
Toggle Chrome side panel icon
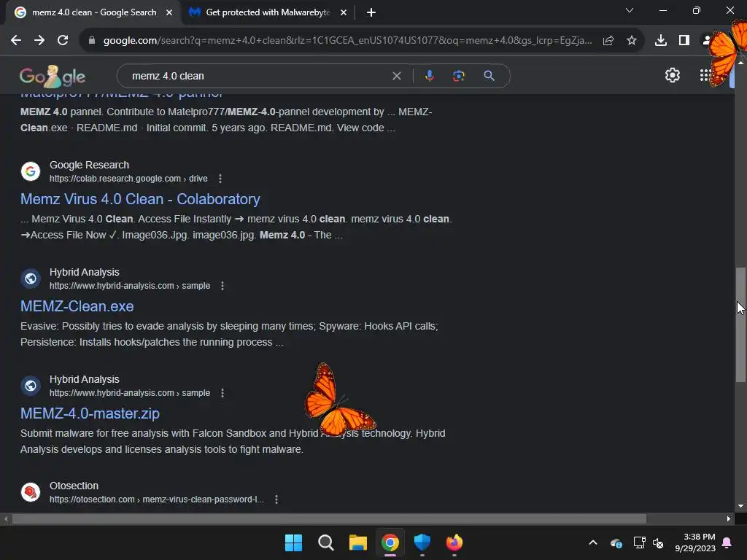pyautogui.click(x=684, y=41)
